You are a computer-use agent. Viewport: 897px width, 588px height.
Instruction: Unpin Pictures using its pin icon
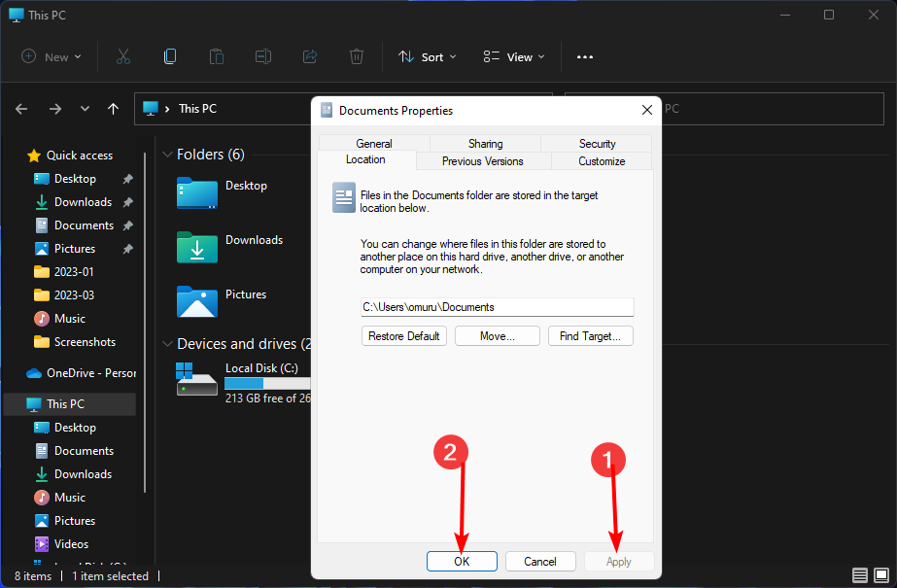(x=127, y=249)
